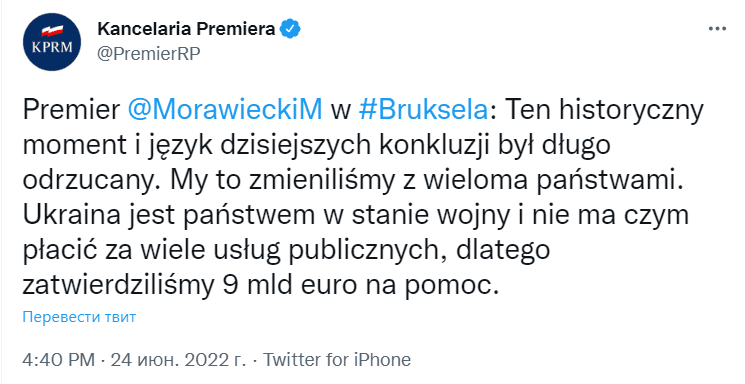
Task: Open the Twitter for iPhone source link
Action: point(337,360)
